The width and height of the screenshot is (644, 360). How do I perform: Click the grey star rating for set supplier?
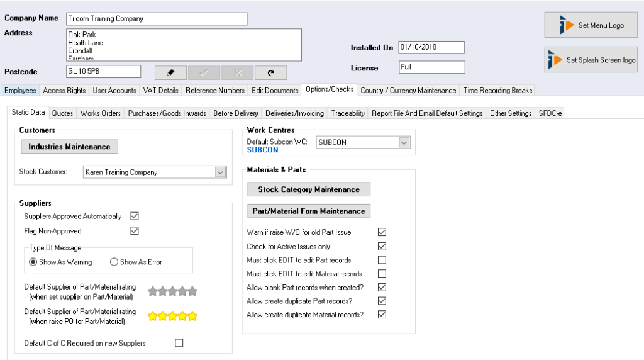[x=172, y=291]
